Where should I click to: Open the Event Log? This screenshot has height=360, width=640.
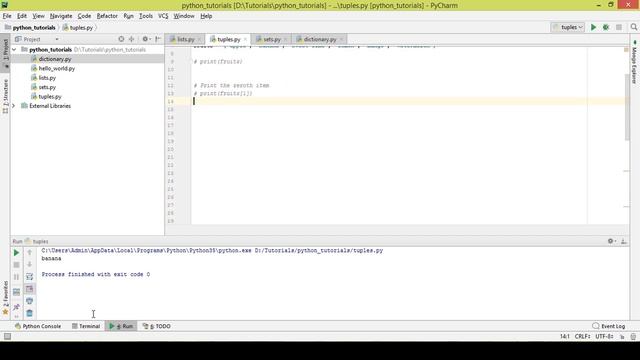point(609,326)
